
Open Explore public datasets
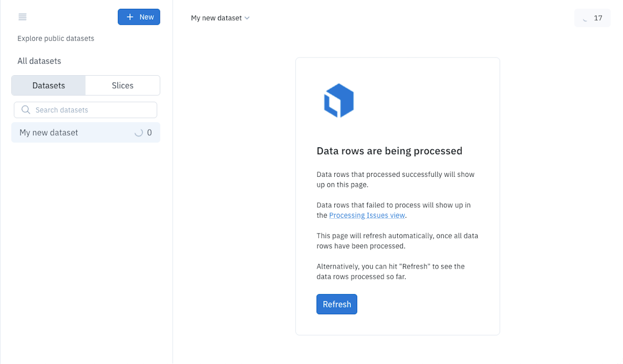point(56,38)
